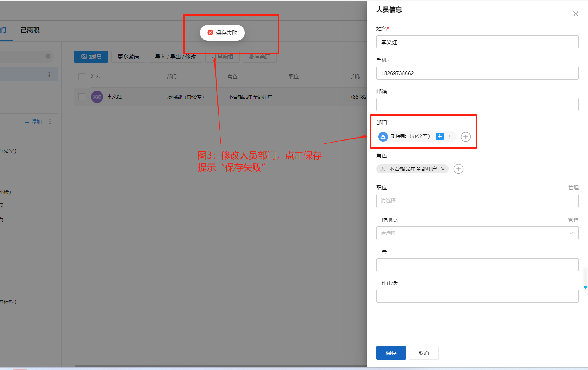The width and height of the screenshot is (588, 370).
Task: Click the 取消 button
Action: pos(424,353)
